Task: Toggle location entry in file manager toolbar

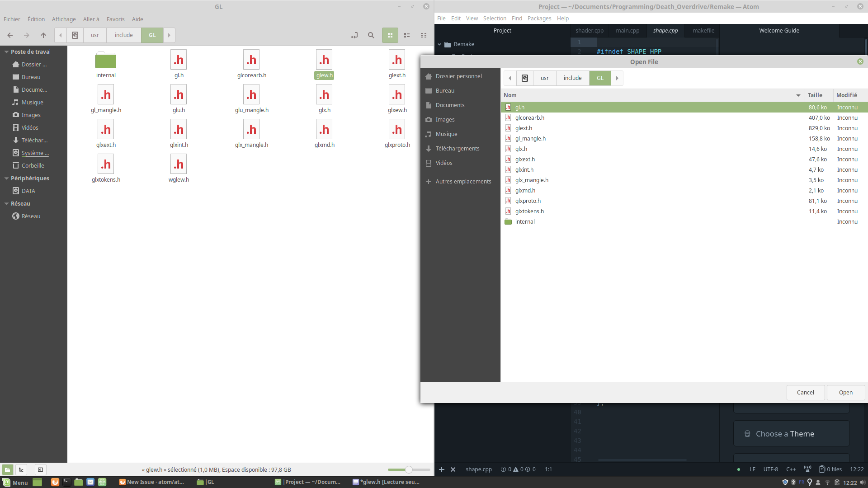Action: click(354, 35)
